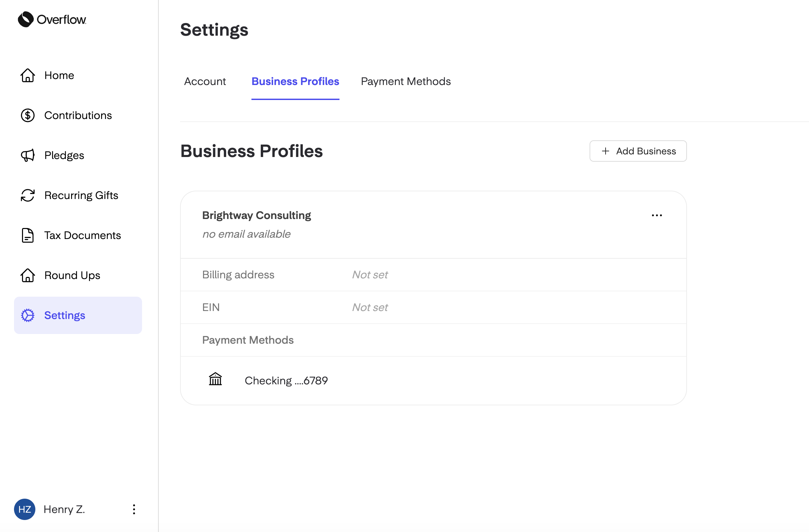The height and width of the screenshot is (532, 809).
Task: Switch to the Payment Methods tab
Action: [x=406, y=82]
